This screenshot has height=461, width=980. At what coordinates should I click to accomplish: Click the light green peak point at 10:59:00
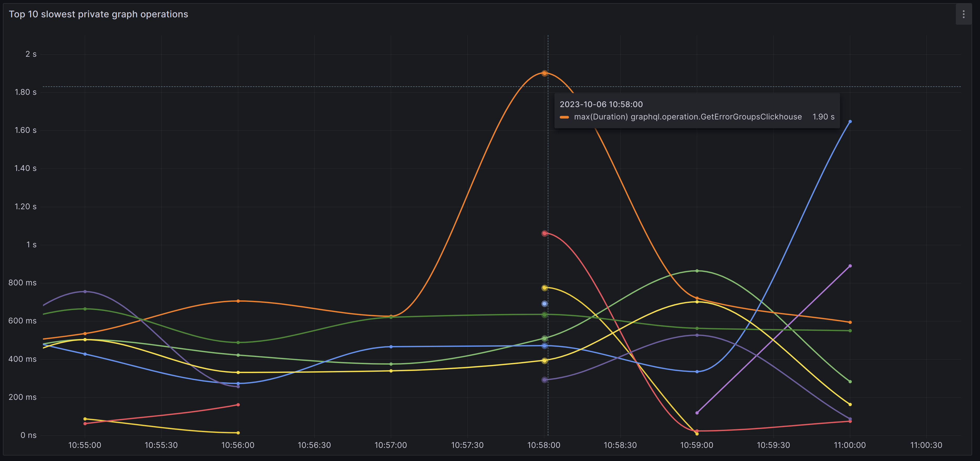tap(697, 271)
